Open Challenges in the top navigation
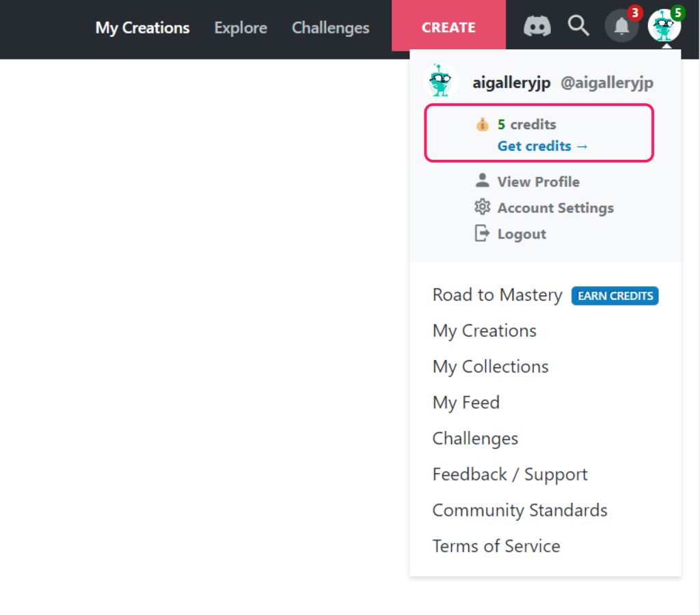The width and height of the screenshot is (700, 615). pos(330,27)
